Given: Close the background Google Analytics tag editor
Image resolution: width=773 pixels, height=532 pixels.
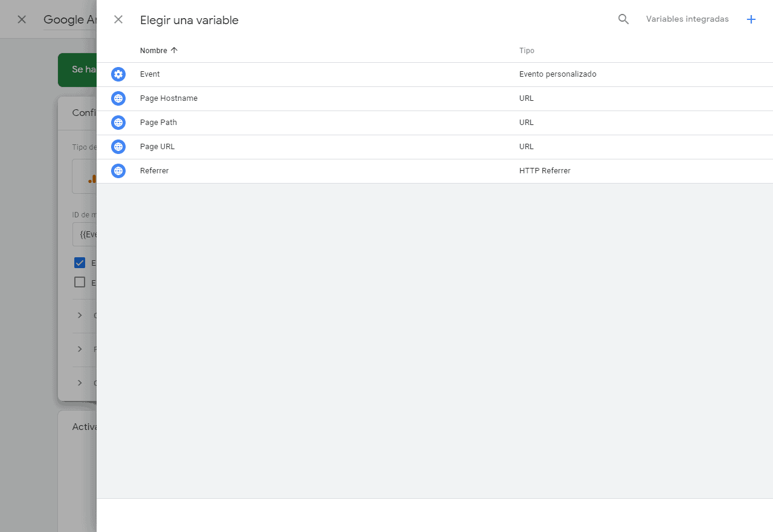Looking at the screenshot, I should (22, 19).
